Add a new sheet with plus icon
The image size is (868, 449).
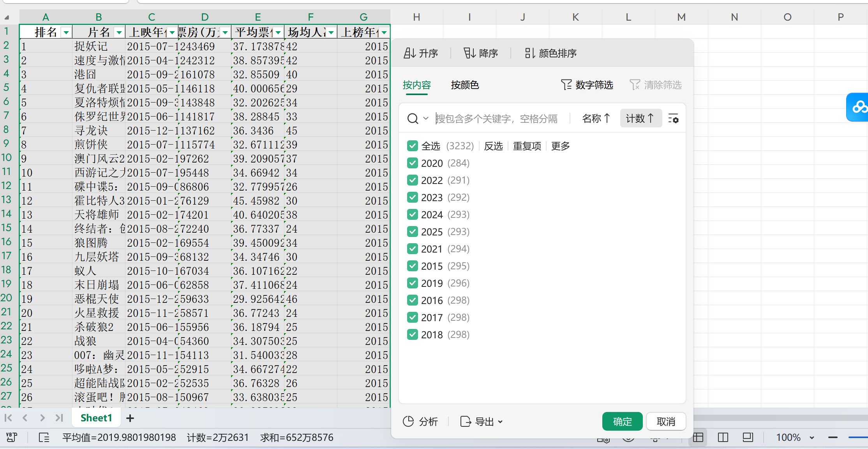point(130,418)
